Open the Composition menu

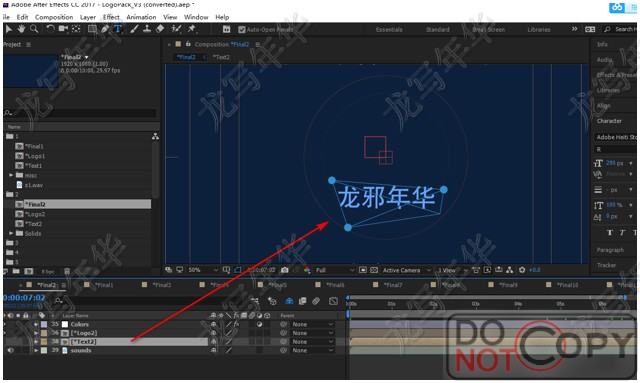54,17
